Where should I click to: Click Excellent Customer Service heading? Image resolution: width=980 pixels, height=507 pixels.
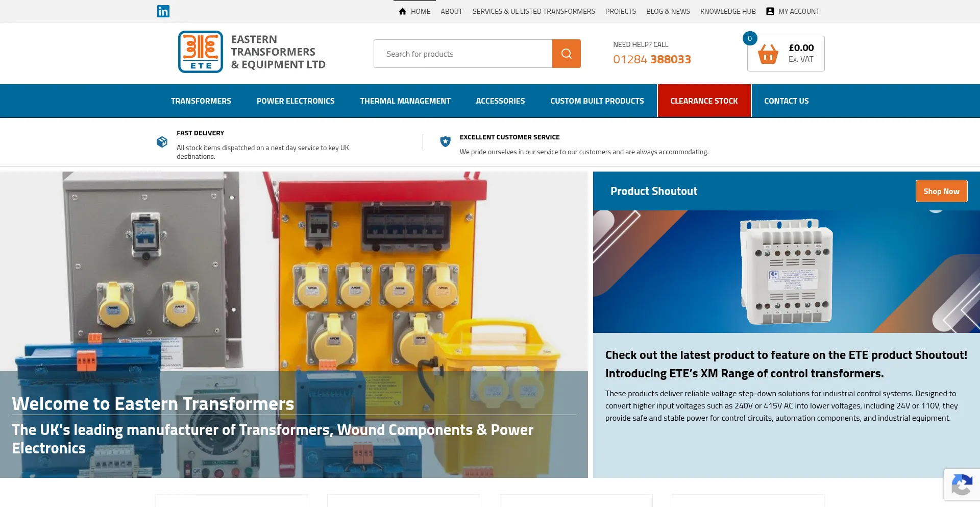[510, 137]
